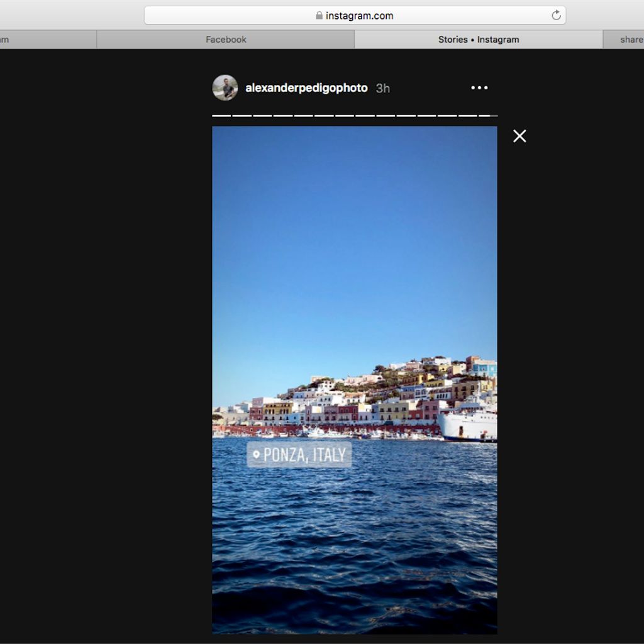Close the Instagram story viewer
Image resolution: width=644 pixels, height=644 pixels.
click(x=519, y=136)
